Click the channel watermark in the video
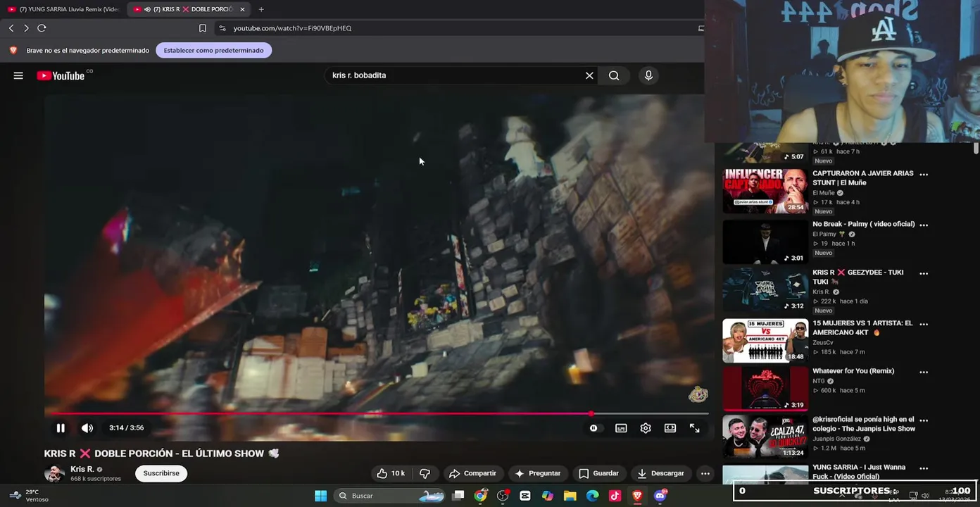980x507 pixels. pos(698,394)
